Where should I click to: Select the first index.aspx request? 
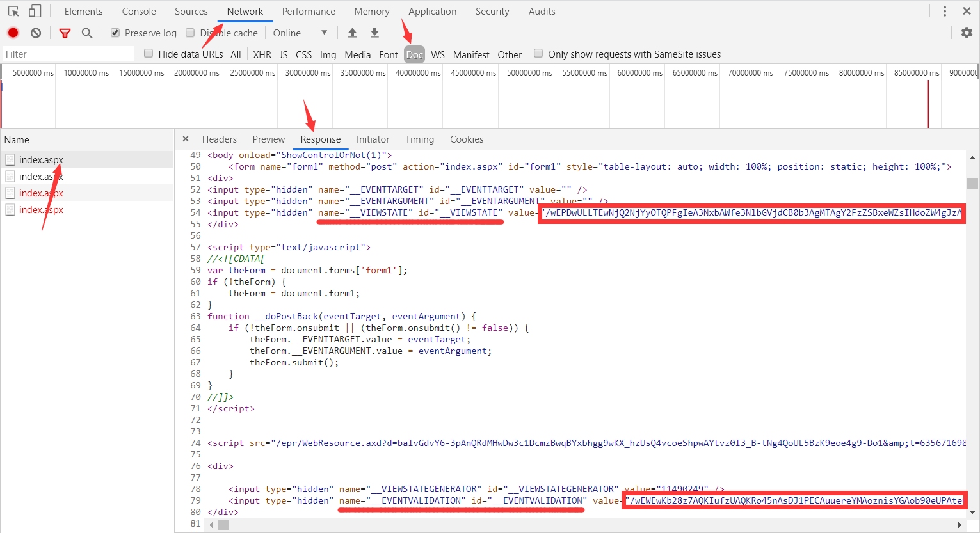(41, 160)
